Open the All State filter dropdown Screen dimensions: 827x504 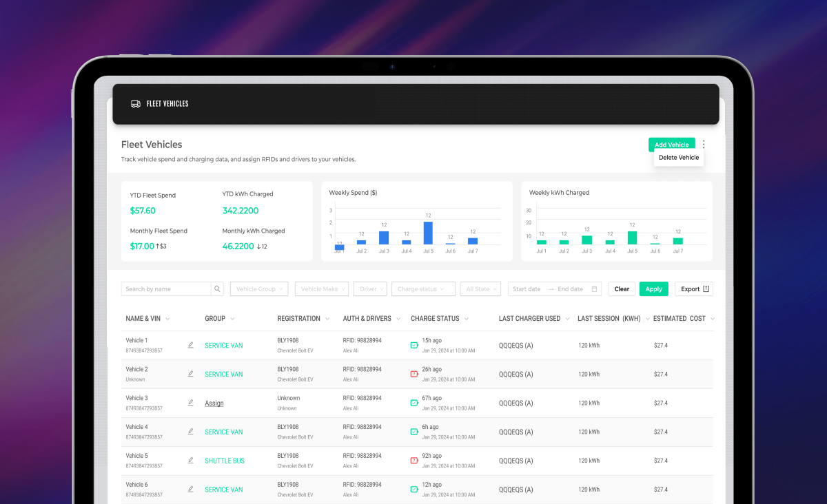pos(480,289)
